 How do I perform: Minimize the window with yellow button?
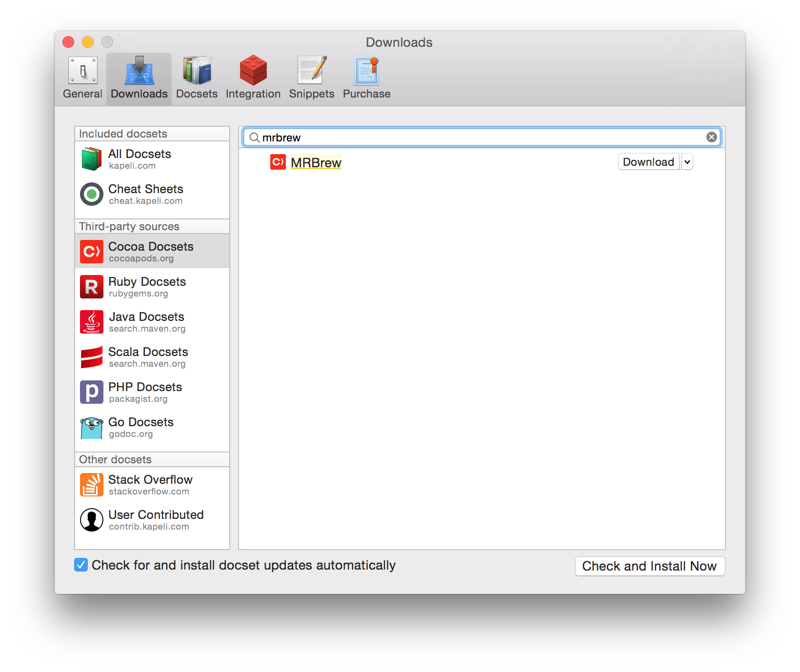tap(88, 42)
